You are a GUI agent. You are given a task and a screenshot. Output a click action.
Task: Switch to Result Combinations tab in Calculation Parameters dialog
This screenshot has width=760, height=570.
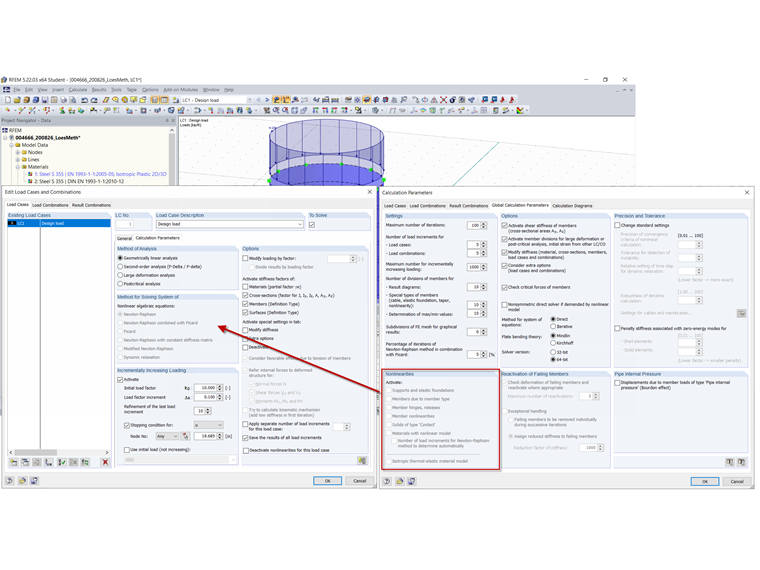click(469, 206)
